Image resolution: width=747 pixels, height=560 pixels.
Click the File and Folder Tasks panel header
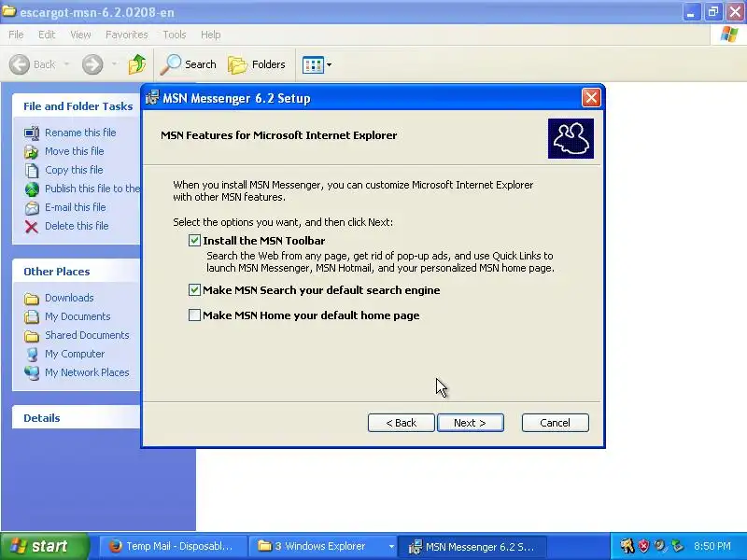click(77, 106)
